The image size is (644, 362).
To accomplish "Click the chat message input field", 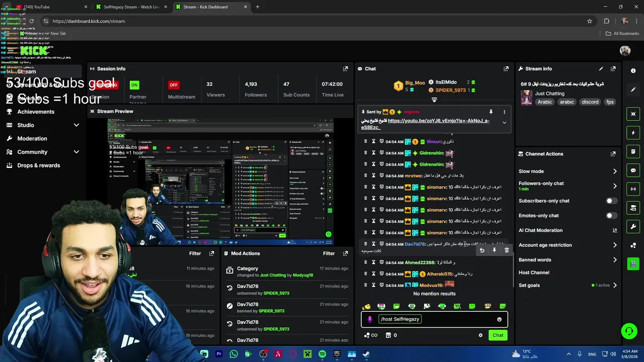I will click(x=434, y=319).
